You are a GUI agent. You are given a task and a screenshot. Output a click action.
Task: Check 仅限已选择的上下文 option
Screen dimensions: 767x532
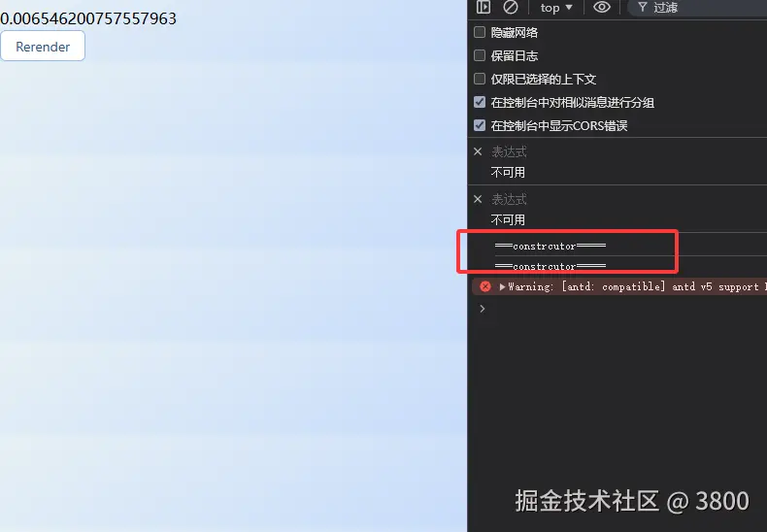click(480, 79)
